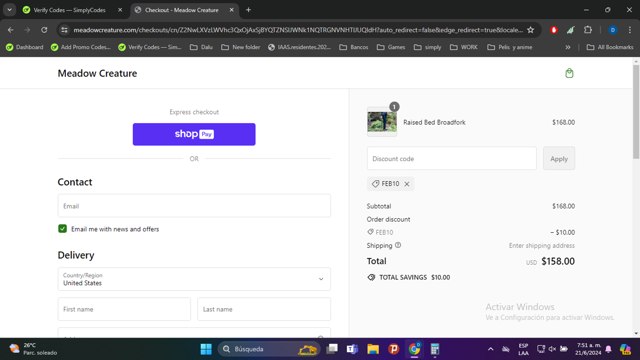Open Calculator from the taskbar
The width and height of the screenshot is (640, 360).
coord(435,349)
